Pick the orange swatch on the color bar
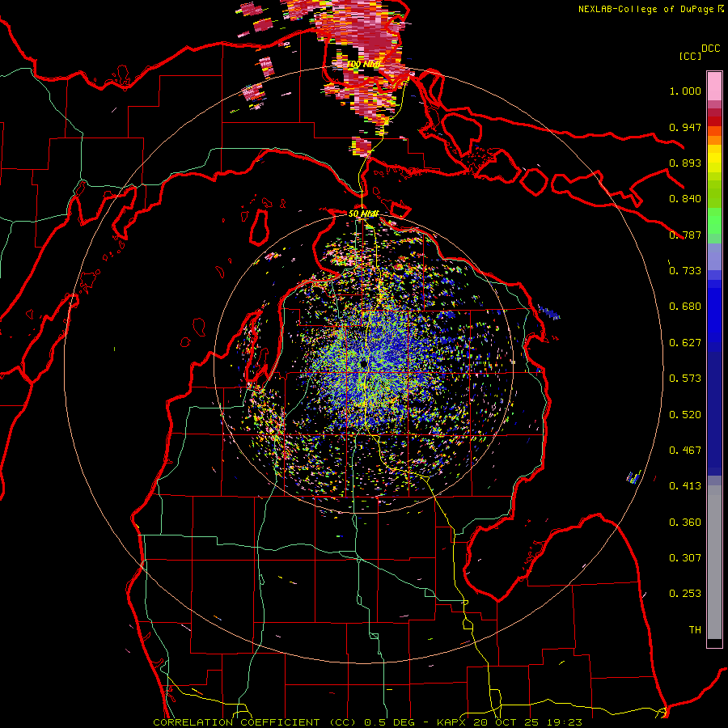The height and width of the screenshot is (728, 728). 714,139
